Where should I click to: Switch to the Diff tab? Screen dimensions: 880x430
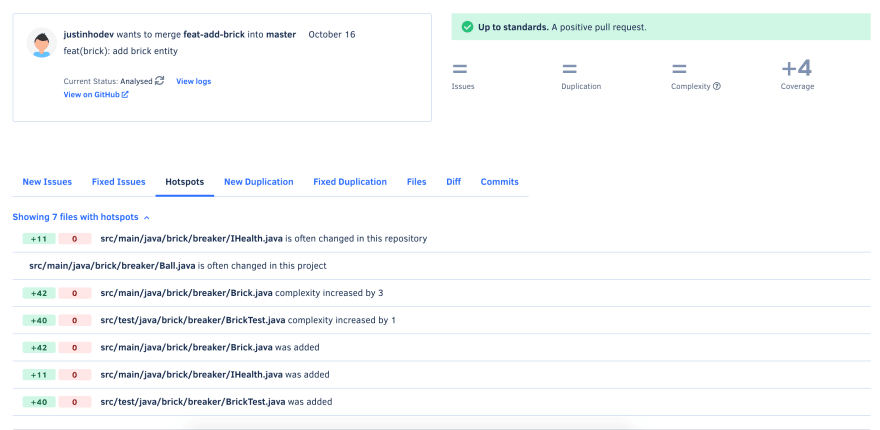pyautogui.click(x=453, y=182)
